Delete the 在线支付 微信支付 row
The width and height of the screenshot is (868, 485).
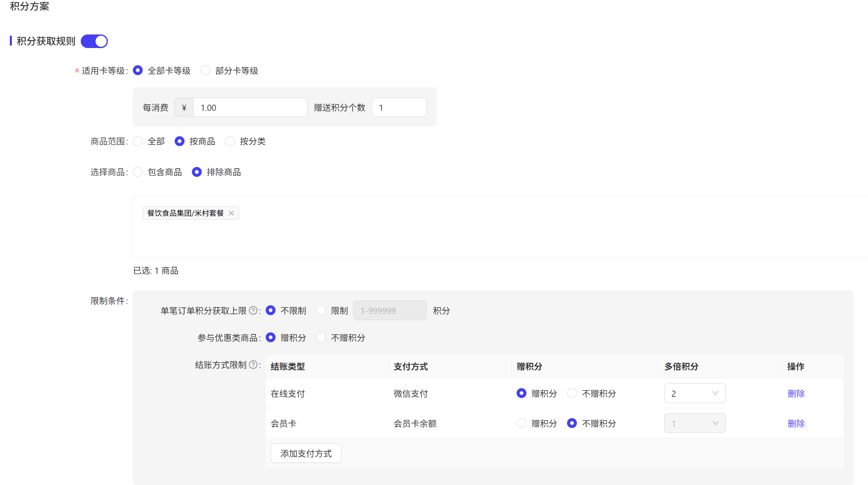(796, 393)
